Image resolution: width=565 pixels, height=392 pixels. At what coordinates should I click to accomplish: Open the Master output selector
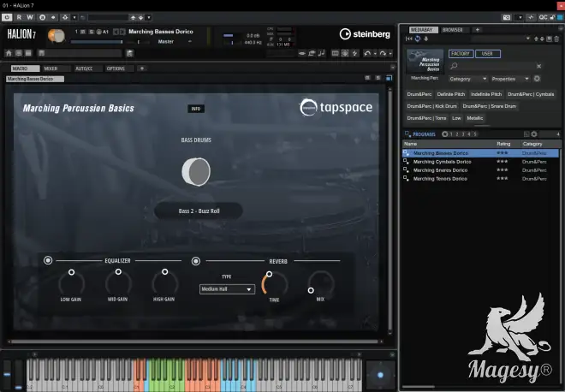coord(175,42)
